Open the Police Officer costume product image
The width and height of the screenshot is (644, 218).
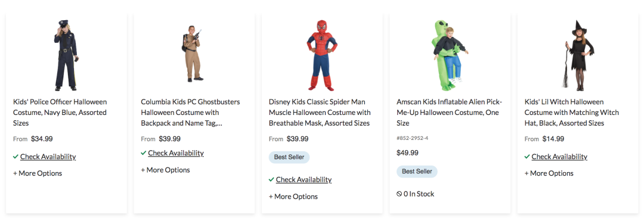coord(66,55)
